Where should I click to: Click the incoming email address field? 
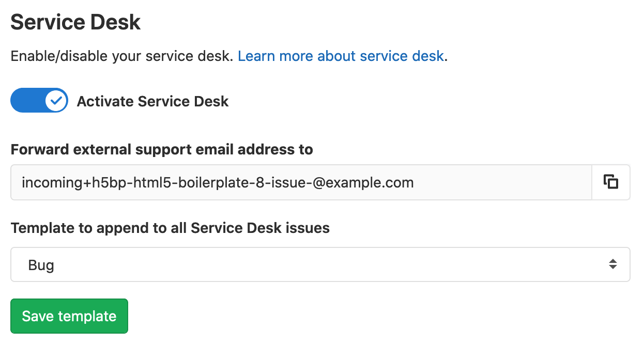(x=301, y=182)
